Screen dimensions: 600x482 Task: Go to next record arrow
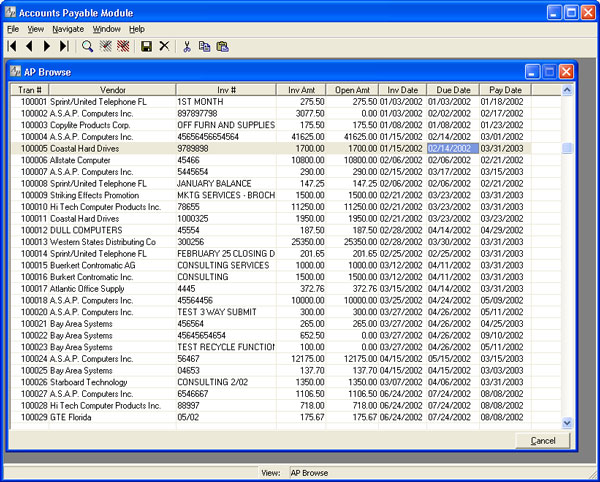pos(47,46)
